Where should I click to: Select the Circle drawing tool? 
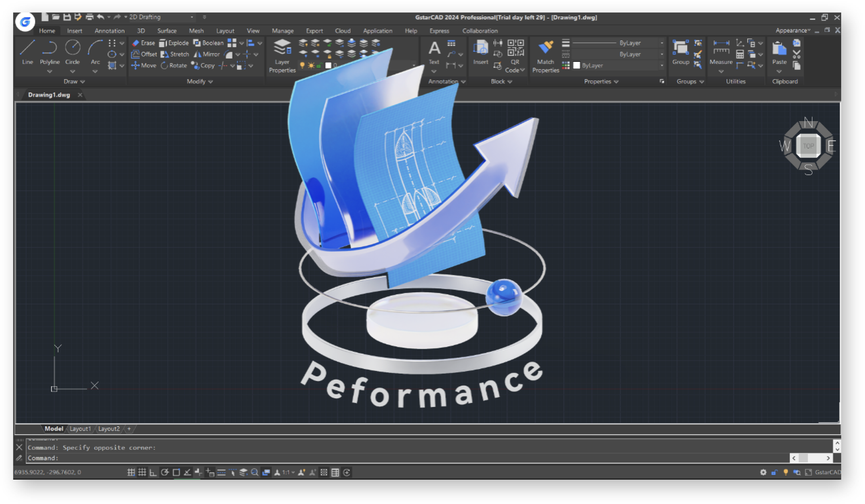(72, 52)
